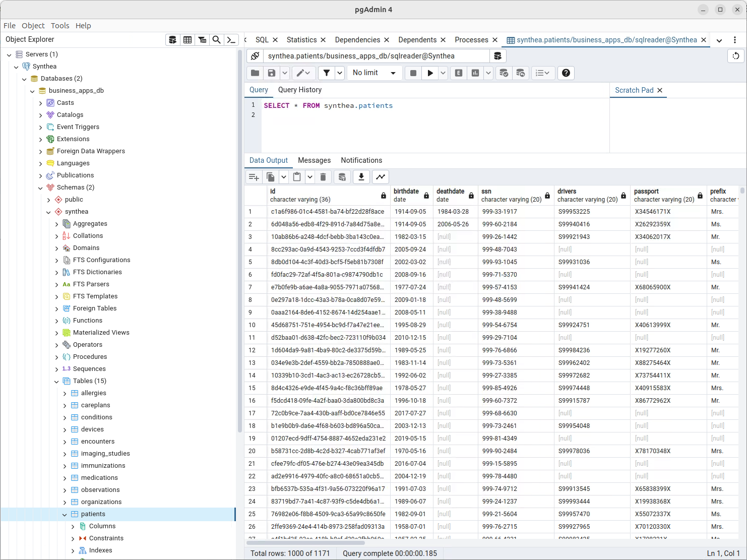This screenshot has width=747, height=560.
Task: Switch to the Query History tab
Action: [299, 90]
